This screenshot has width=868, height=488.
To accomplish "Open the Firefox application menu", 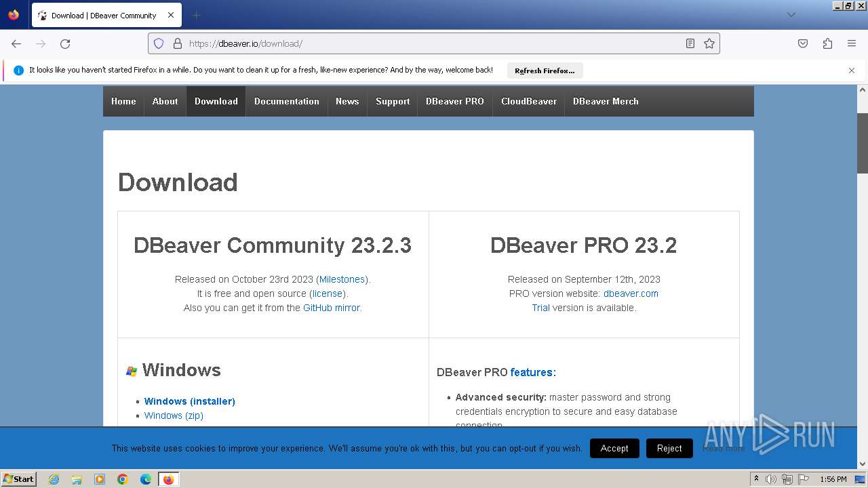I will click(x=852, y=43).
